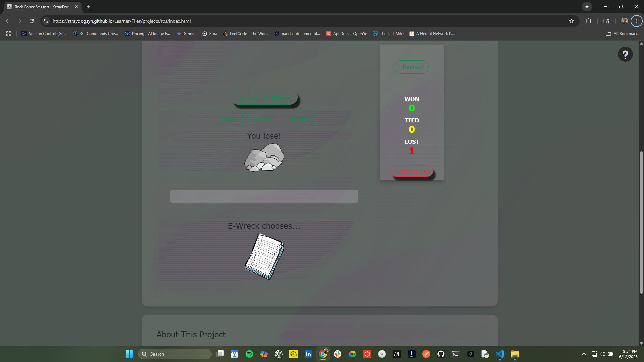Click the 'You lose!' result text
Image resolution: width=644 pixels, height=362 pixels.
pyautogui.click(x=264, y=136)
